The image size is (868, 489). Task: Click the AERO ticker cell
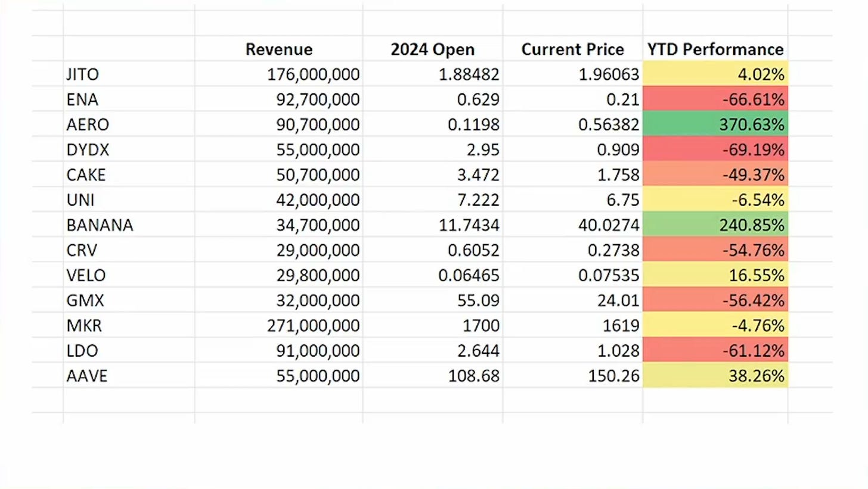(x=129, y=124)
